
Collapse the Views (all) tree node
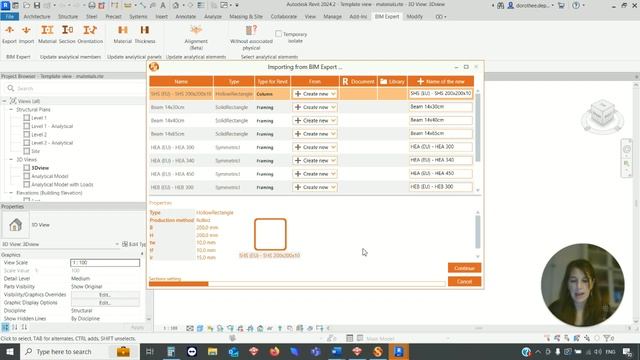click(4, 101)
